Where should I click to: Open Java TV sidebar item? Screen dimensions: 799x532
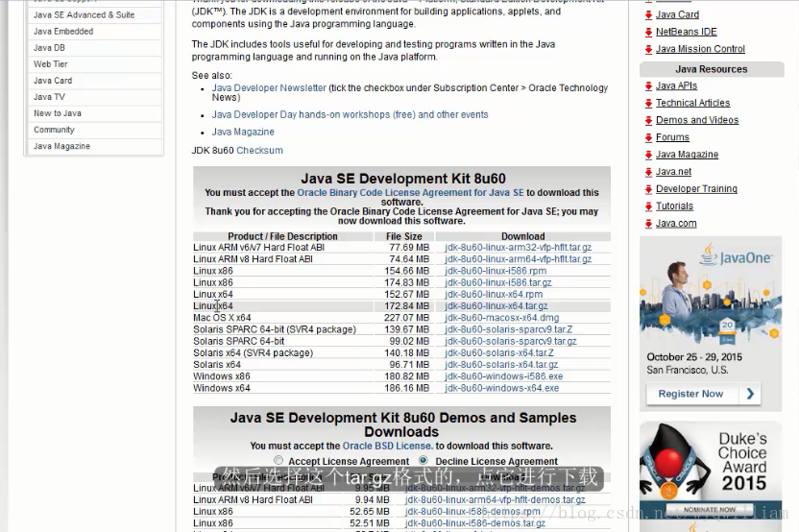95,96
